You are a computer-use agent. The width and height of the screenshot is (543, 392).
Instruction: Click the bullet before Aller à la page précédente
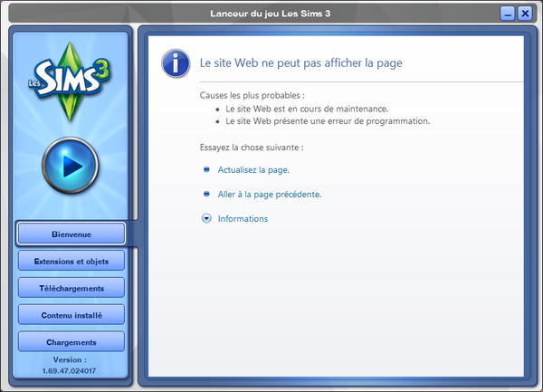point(206,194)
